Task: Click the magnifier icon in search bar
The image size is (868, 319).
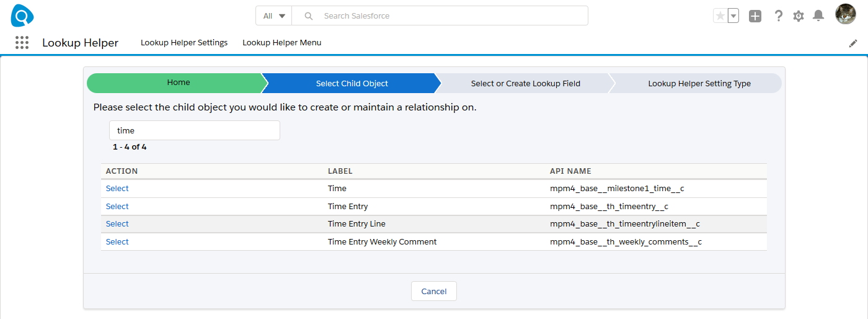Action: 309,16
